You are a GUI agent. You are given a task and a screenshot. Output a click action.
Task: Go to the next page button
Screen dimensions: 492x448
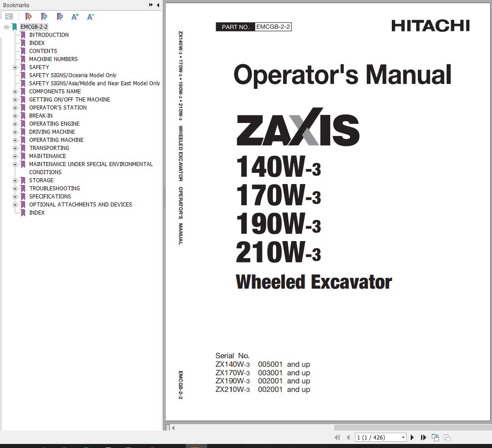point(412,437)
